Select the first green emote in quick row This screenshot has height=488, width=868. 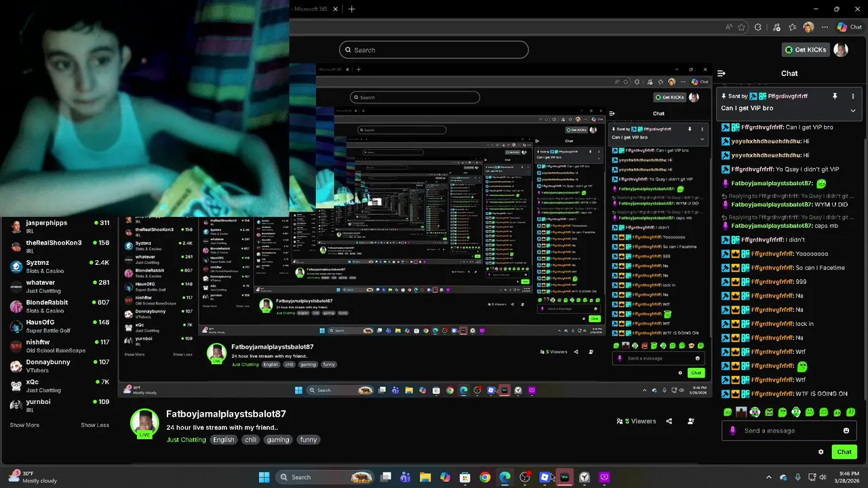click(728, 412)
